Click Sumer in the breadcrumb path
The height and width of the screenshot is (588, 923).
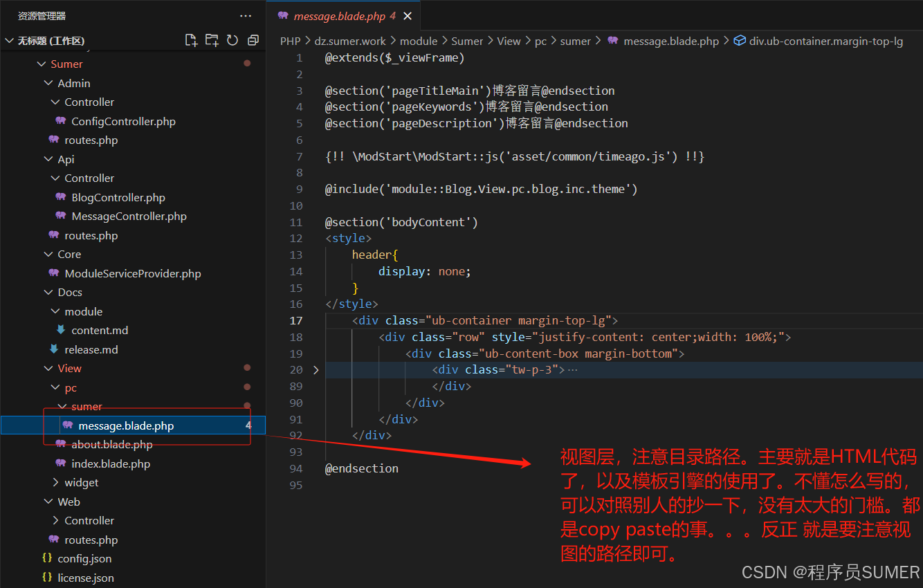[467, 41]
